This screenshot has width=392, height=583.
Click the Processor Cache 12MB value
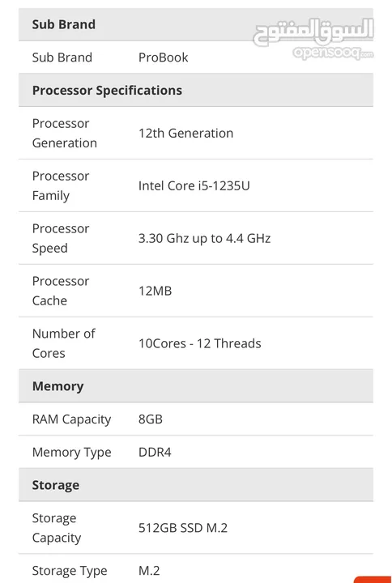point(155,291)
